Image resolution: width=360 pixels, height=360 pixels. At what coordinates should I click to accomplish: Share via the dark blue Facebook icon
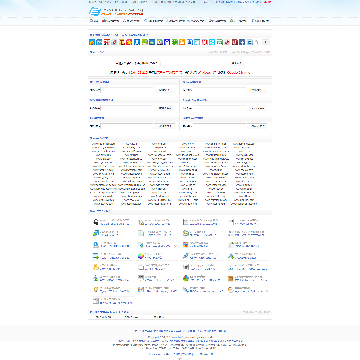242,42
